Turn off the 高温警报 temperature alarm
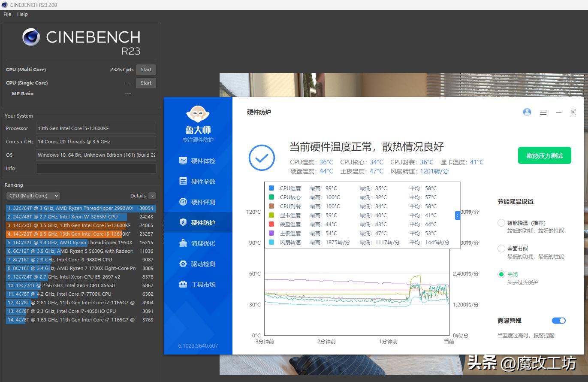This screenshot has width=588, height=382. click(x=558, y=320)
